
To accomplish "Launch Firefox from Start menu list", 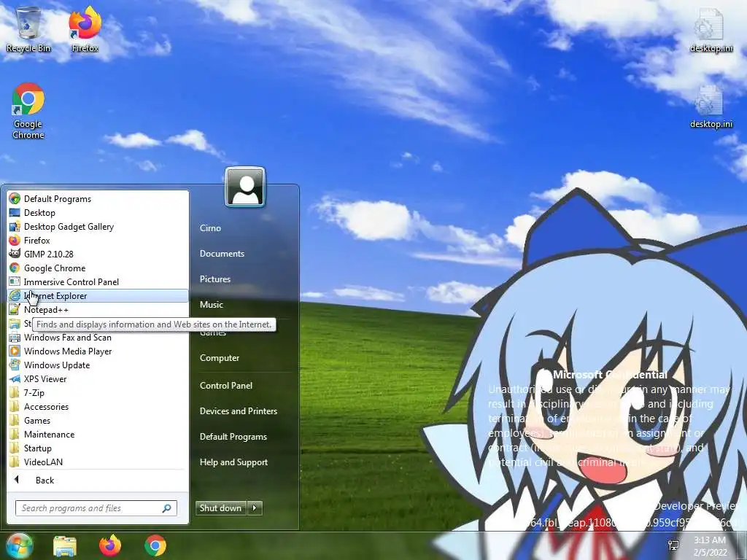I will click(98, 240).
